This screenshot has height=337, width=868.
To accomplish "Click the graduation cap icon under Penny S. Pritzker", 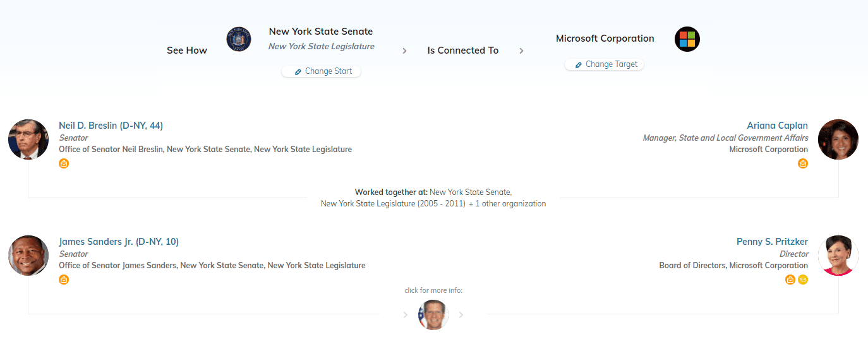I will coord(803,280).
